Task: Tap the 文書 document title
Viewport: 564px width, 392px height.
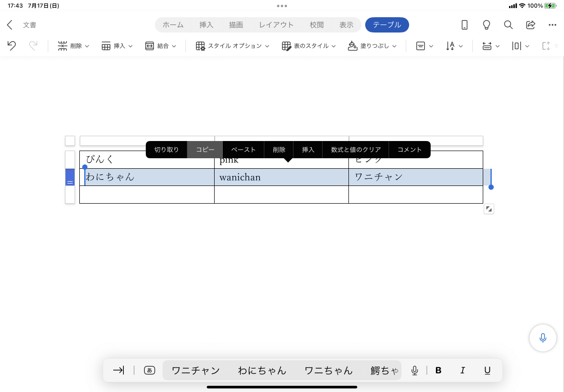Action: tap(30, 25)
